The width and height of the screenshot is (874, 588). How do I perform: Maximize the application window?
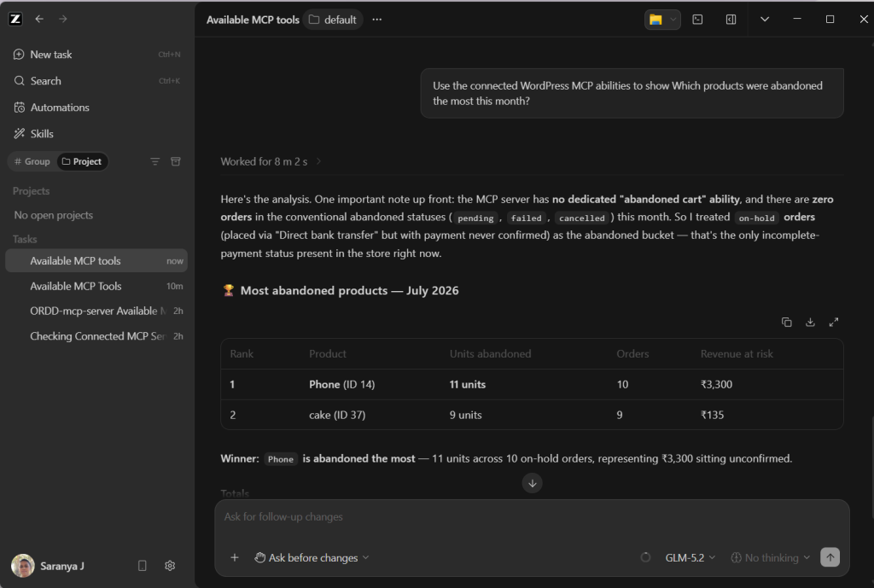830,19
